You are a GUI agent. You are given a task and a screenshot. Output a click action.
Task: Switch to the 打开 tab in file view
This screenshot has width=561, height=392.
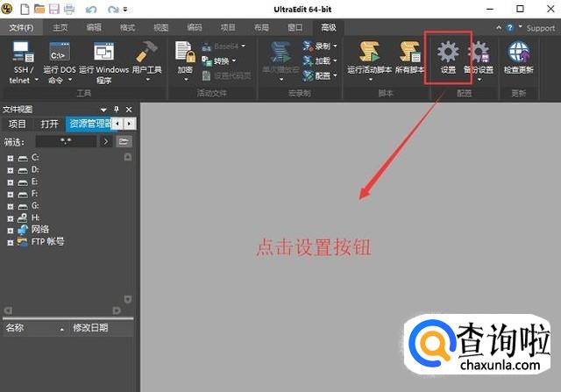(x=49, y=124)
